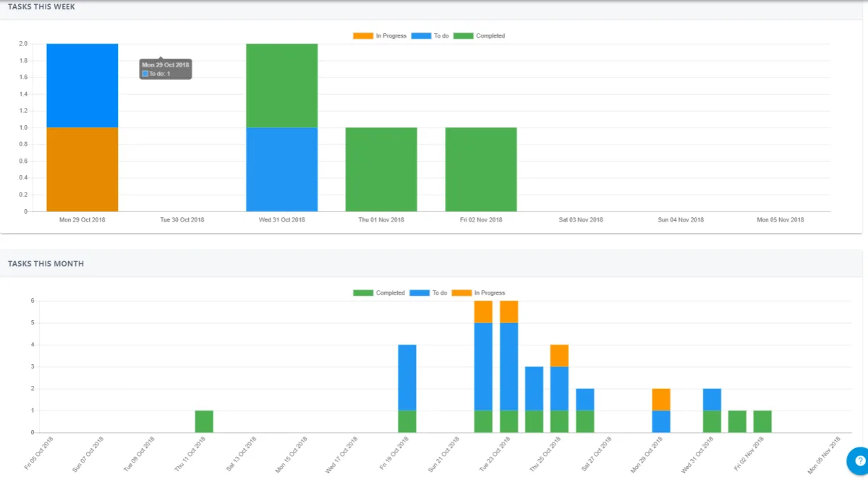Click Wed 31 Oct 2018 weekly axis label
This screenshot has height=480, width=868.
point(282,219)
